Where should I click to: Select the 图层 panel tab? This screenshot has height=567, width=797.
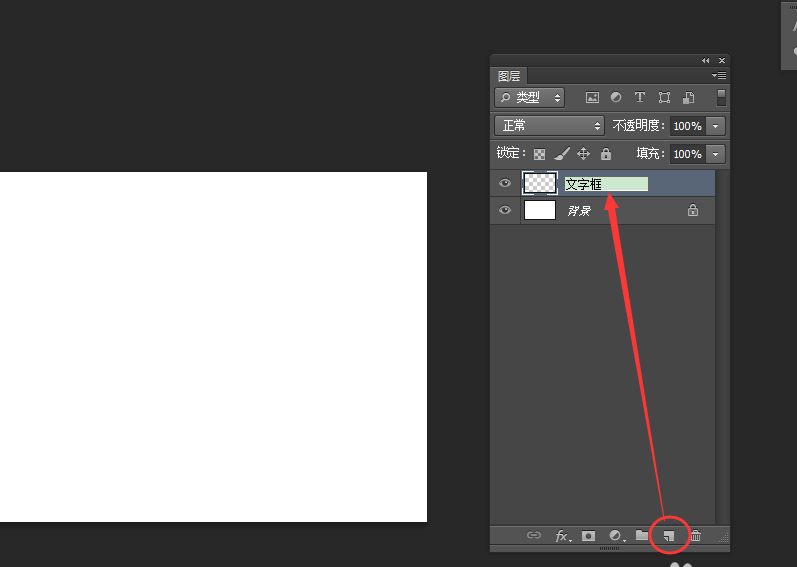[x=509, y=76]
